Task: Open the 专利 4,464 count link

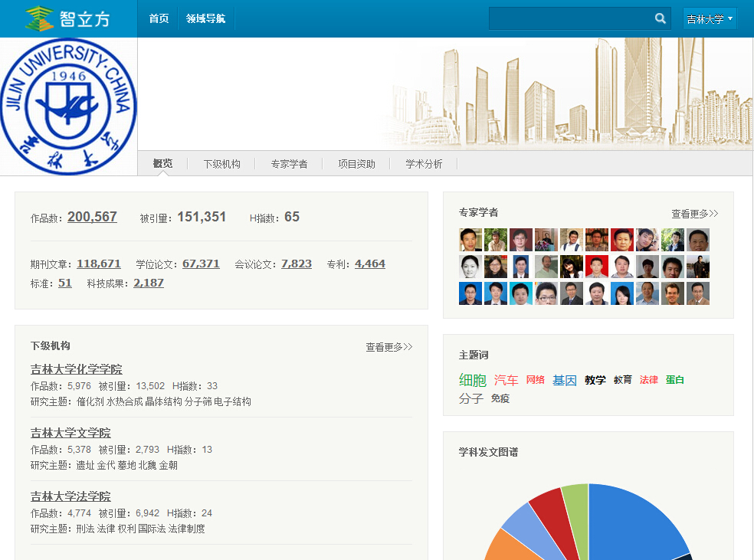Action: pyautogui.click(x=369, y=264)
